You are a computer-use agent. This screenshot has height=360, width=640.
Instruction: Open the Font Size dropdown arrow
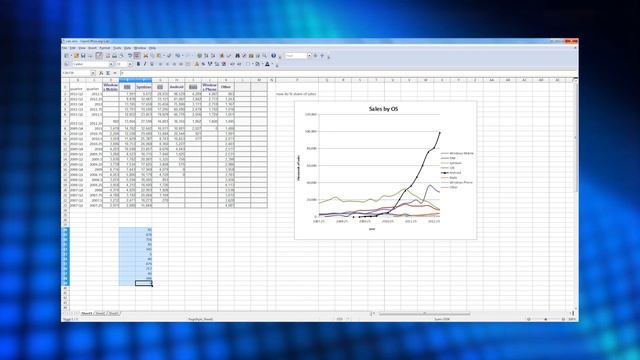coord(130,64)
